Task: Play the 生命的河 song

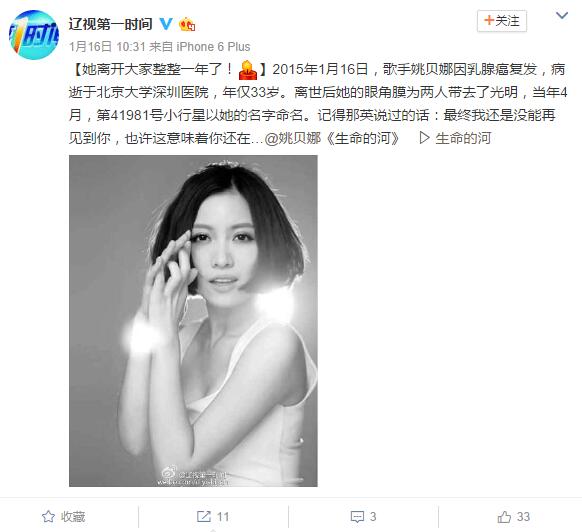Action: 455,138
